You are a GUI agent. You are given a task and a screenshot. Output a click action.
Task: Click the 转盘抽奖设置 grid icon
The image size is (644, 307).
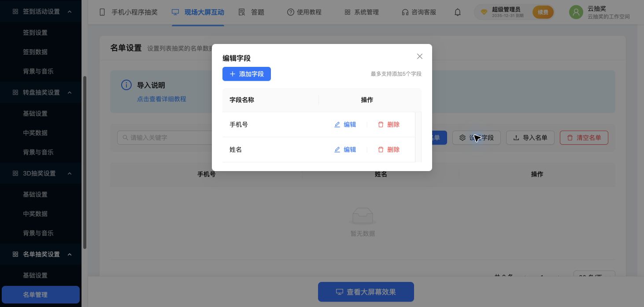(x=15, y=92)
